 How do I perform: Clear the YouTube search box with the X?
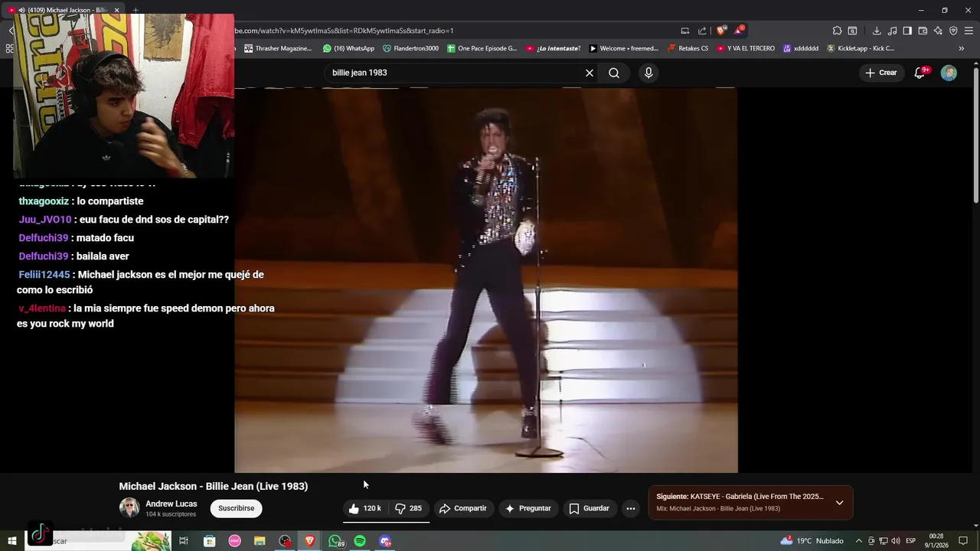pyautogui.click(x=590, y=73)
